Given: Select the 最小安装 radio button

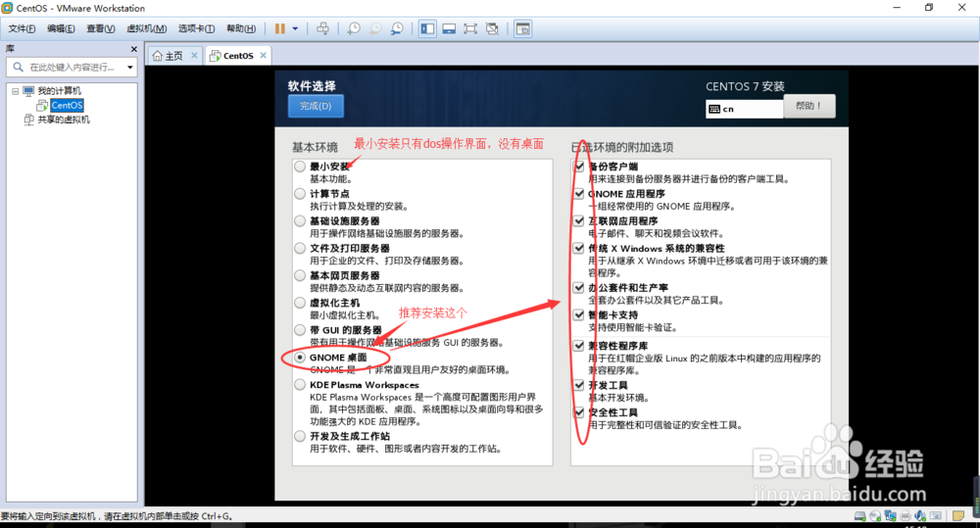Looking at the screenshot, I should click(300, 167).
